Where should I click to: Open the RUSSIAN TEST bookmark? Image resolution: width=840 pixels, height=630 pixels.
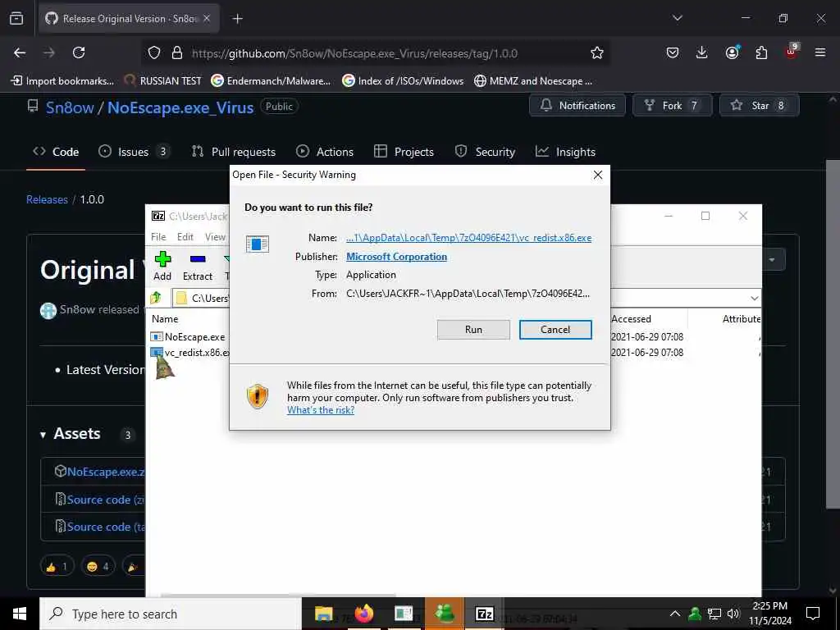[x=162, y=81]
